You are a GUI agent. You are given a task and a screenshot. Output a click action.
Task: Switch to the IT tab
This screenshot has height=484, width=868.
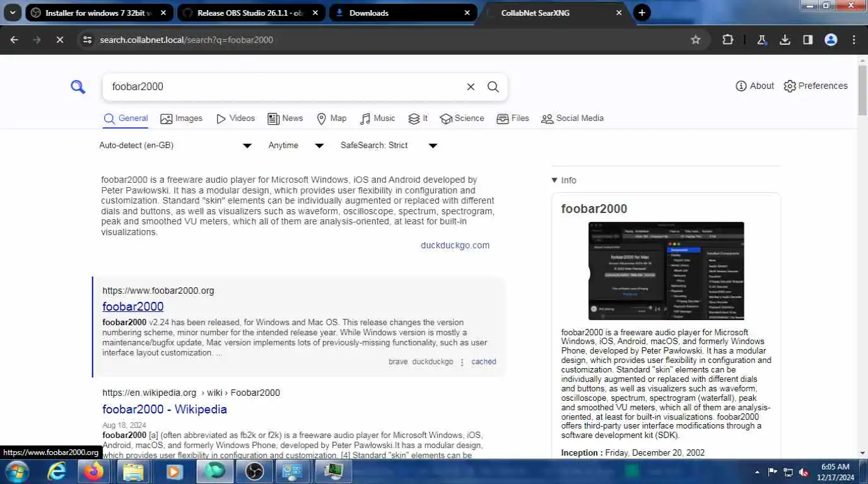click(418, 118)
